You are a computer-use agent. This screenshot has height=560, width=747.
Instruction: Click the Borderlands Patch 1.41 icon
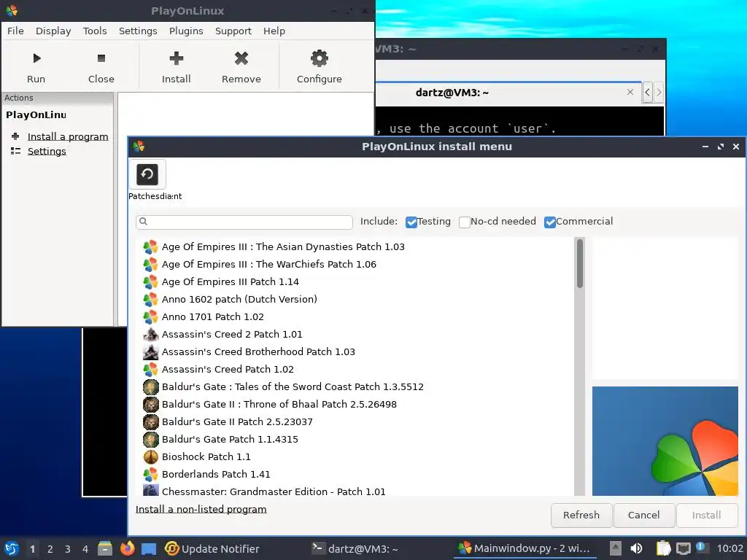[x=150, y=474]
